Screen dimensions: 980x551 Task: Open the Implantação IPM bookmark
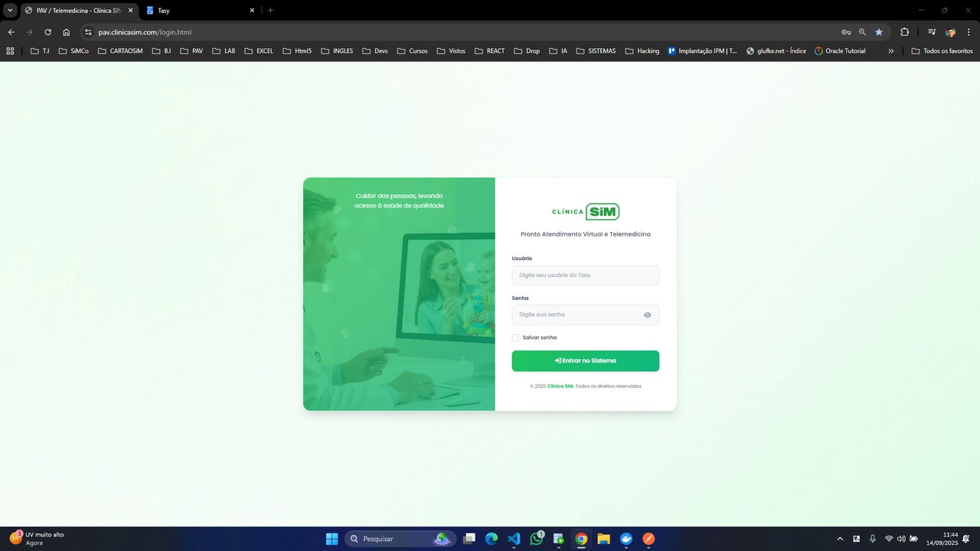coord(702,51)
